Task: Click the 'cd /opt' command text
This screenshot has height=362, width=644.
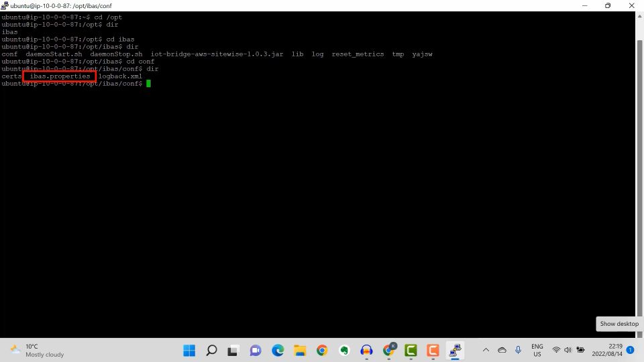Action: pos(108,17)
